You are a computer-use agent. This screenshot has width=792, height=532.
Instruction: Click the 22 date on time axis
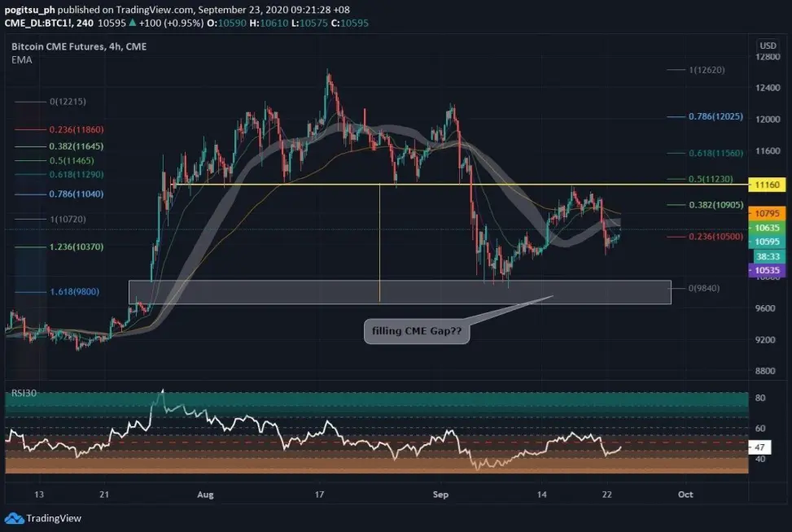pyautogui.click(x=607, y=495)
